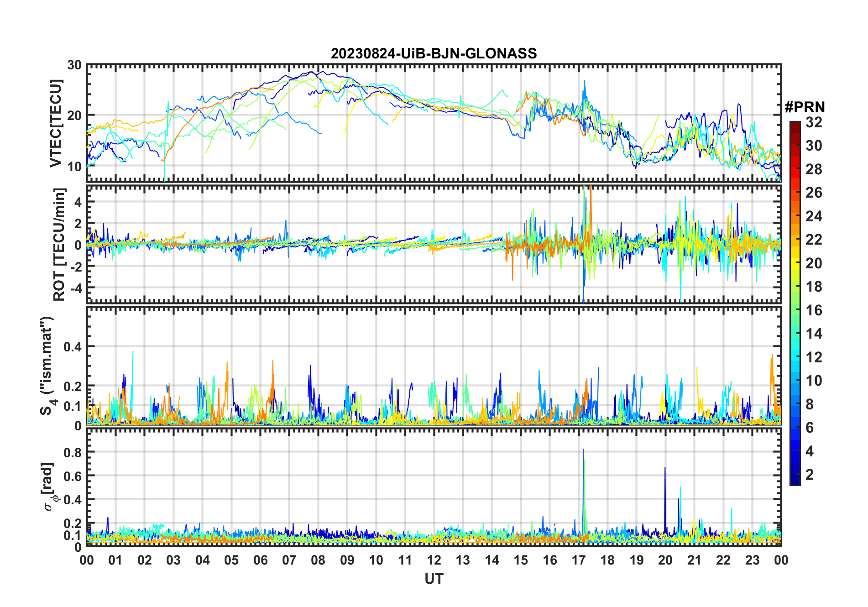Select the VTEC[TECU] y-axis label

click(56, 123)
